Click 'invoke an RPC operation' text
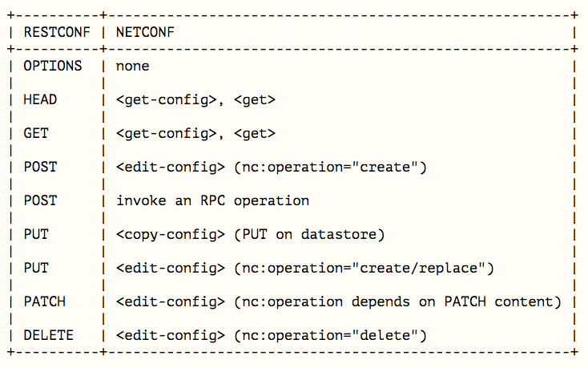This screenshot has width=588, height=368. 212,201
